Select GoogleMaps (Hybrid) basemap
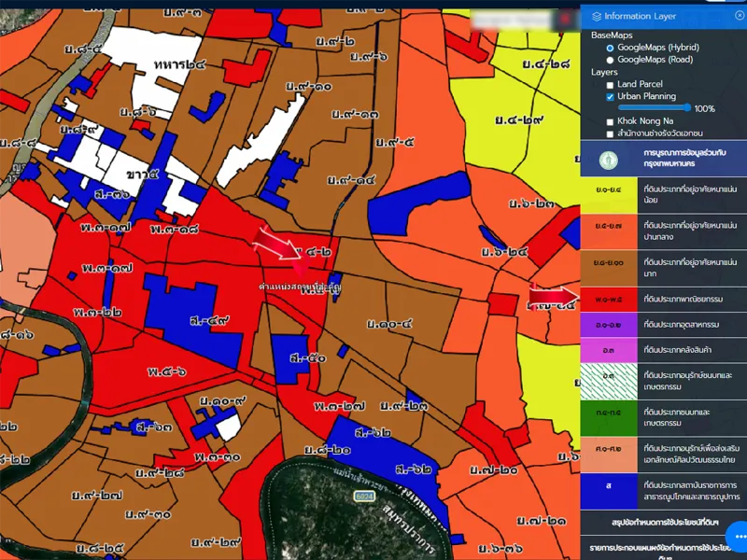Viewport: 747px width, 560px height. click(611, 48)
